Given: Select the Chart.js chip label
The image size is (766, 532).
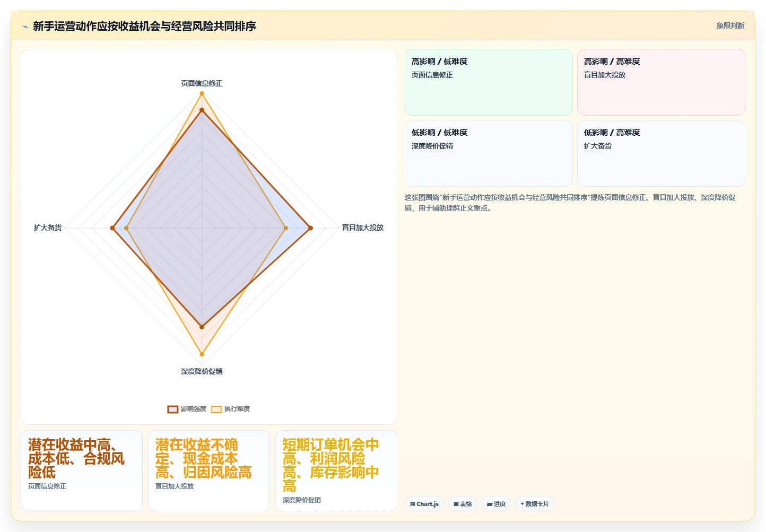Looking at the screenshot, I should click(428, 504).
